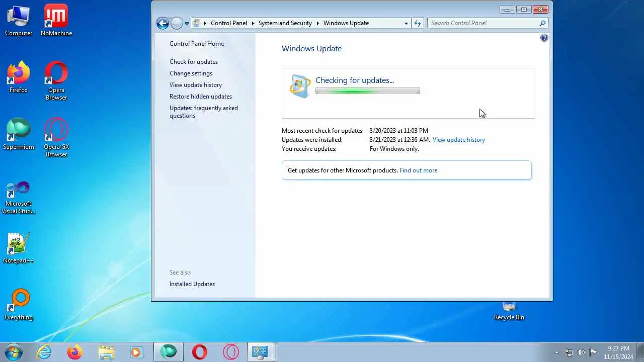Click the checking for updates progress bar
This screenshot has width=644, height=362.
click(368, 91)
